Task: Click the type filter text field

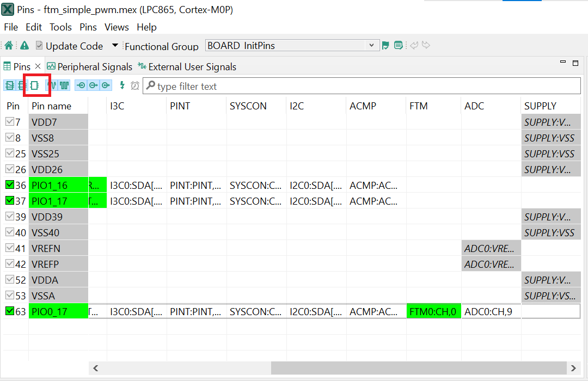Action: (x=365, y=86)
